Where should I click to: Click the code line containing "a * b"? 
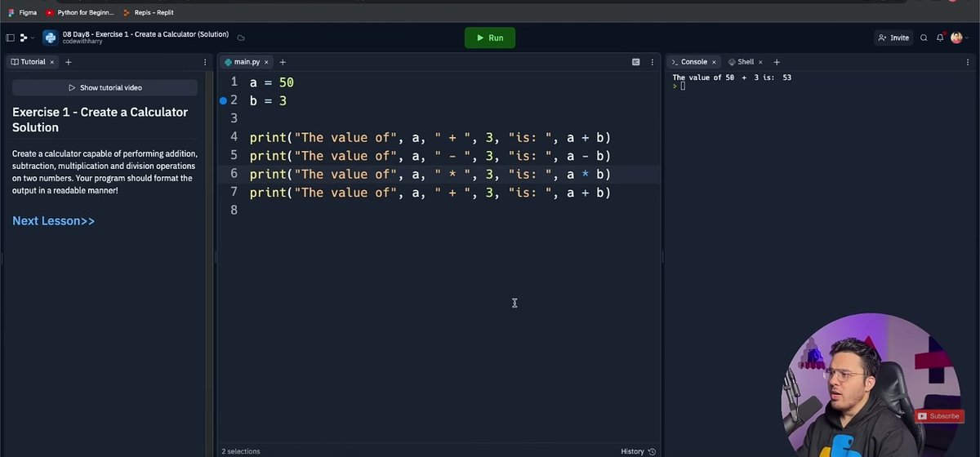pos(430,174)
